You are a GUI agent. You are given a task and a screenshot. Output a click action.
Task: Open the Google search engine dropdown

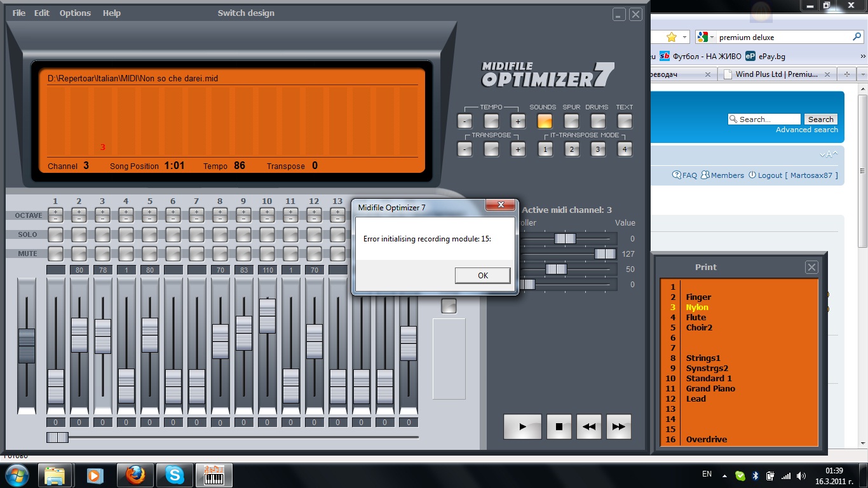(x=705, y=37)
